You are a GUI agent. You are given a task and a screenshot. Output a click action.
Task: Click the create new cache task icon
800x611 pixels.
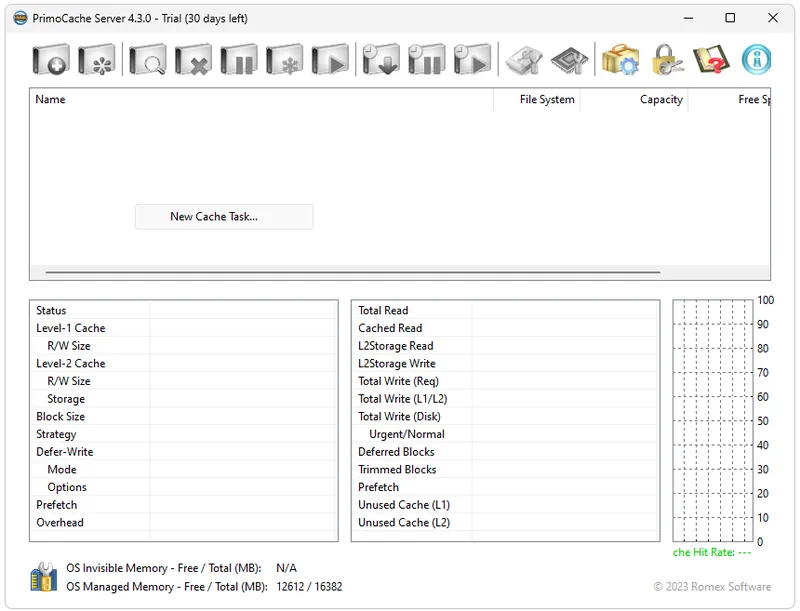51,60
